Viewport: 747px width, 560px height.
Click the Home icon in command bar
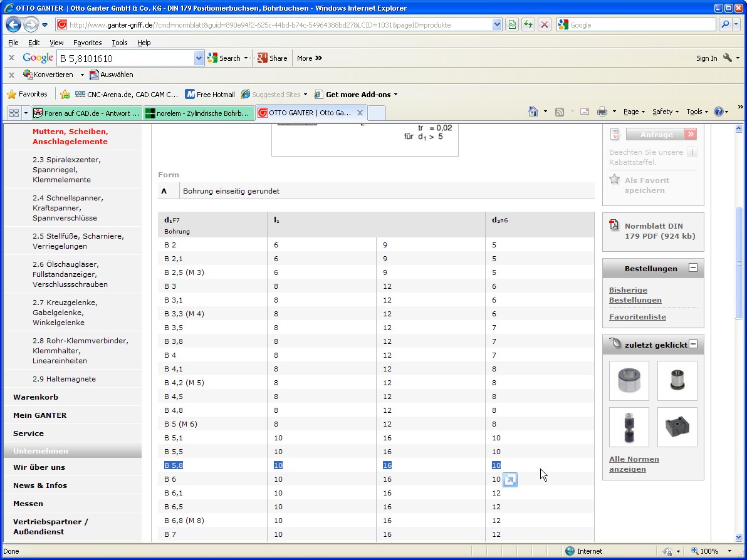click(x=533, y=111)
